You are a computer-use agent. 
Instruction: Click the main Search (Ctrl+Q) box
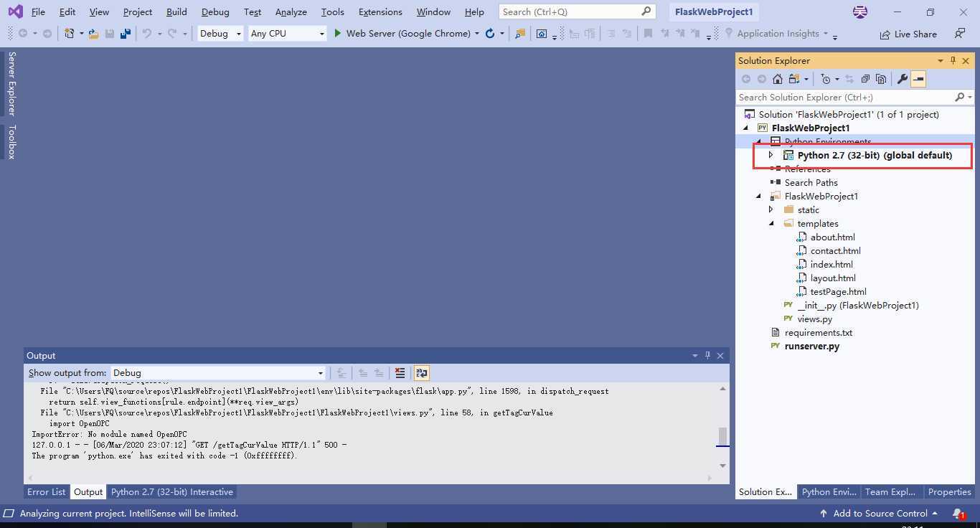(577, 11)
